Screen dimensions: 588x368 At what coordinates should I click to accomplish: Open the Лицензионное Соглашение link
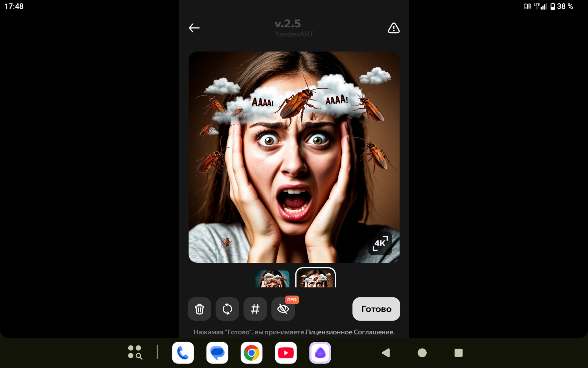pyautogui.click(x=349, y=332)
